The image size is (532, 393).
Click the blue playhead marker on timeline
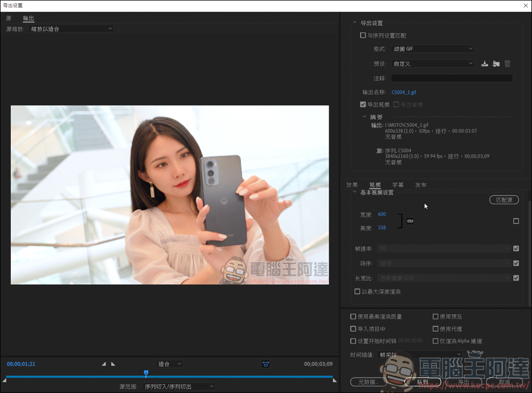[x=146, y=373]
